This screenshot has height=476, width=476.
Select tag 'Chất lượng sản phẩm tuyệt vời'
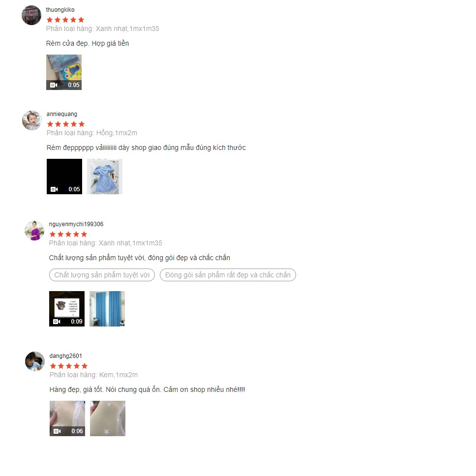click(102, 275)
